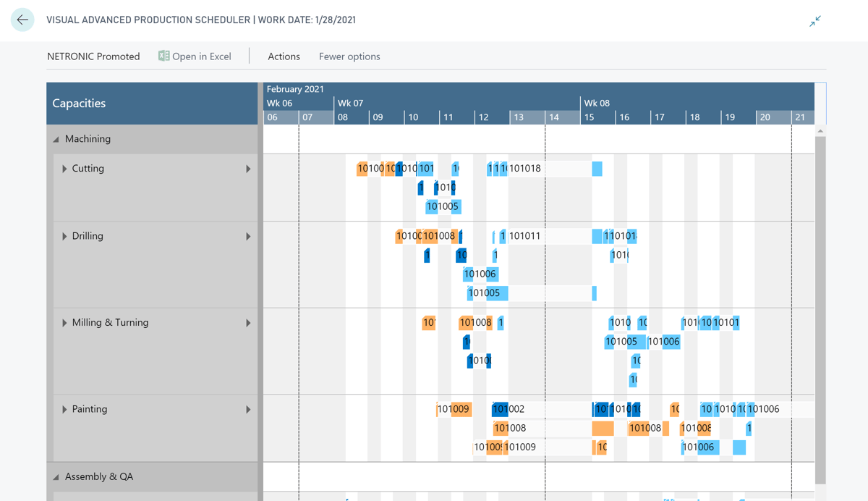
Task: Expand the Painting capacity row
Action: coord(64,409)
